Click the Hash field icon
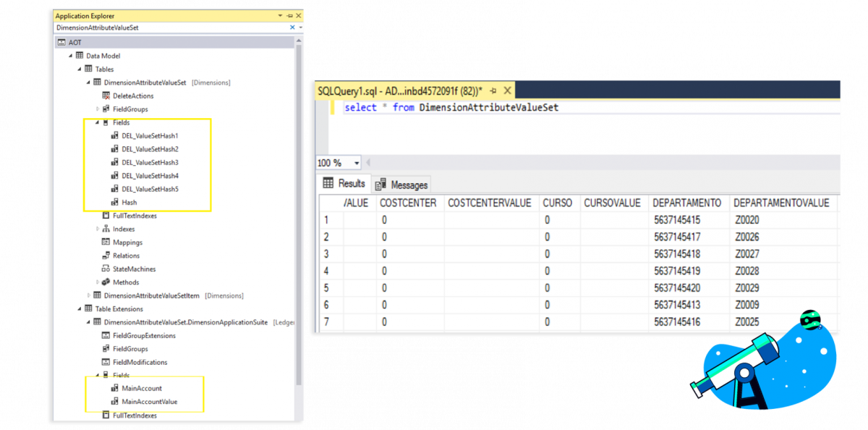868x430 pixels. point(114,202)
